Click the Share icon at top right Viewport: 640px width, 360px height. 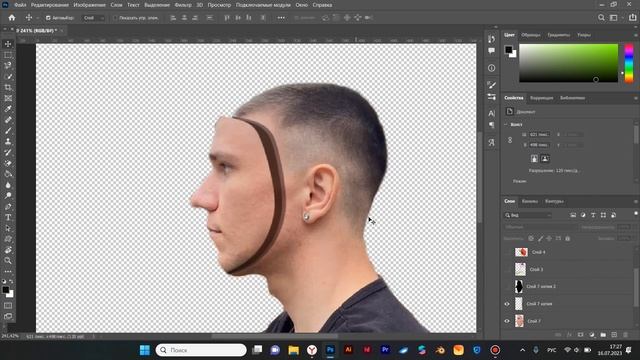click(632, 18)
